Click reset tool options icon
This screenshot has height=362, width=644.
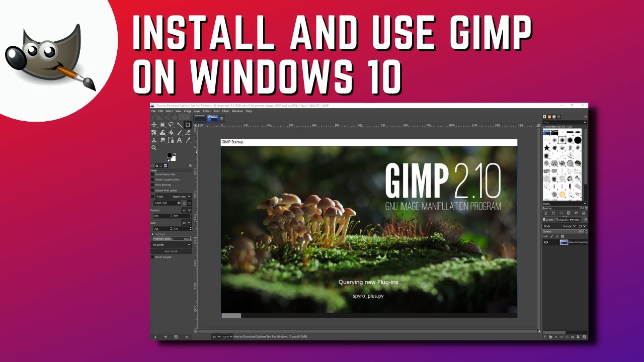[x=187, y=337]
